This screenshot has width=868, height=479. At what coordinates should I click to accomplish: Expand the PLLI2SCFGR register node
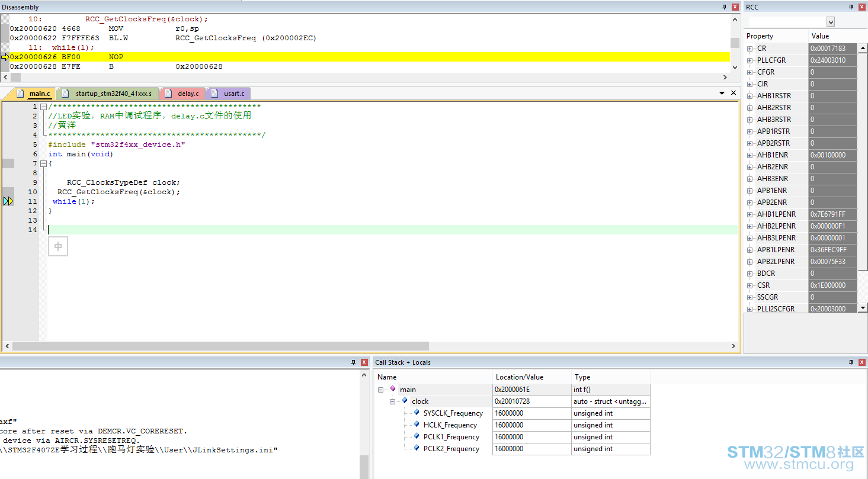[x=750, y=309]
